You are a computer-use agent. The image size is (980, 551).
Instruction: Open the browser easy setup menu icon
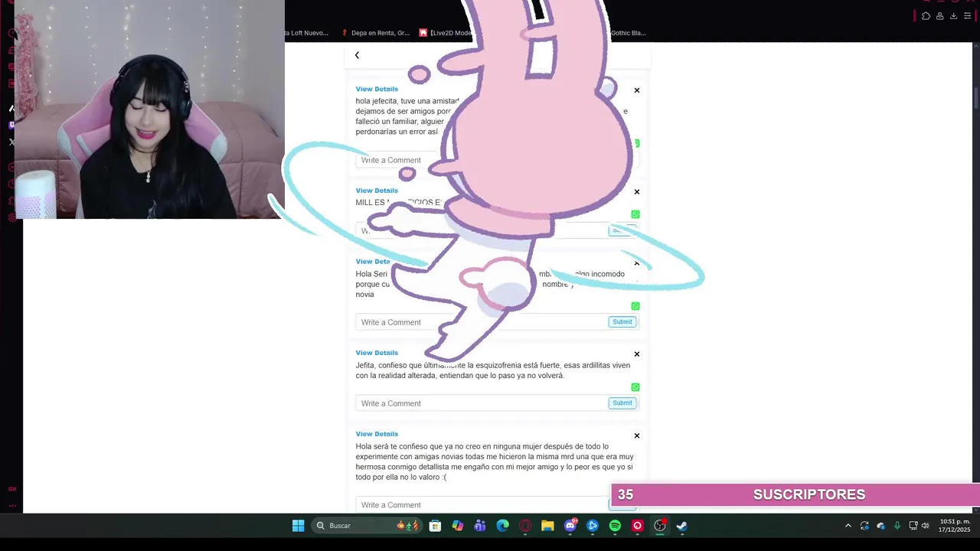[967, 16]
